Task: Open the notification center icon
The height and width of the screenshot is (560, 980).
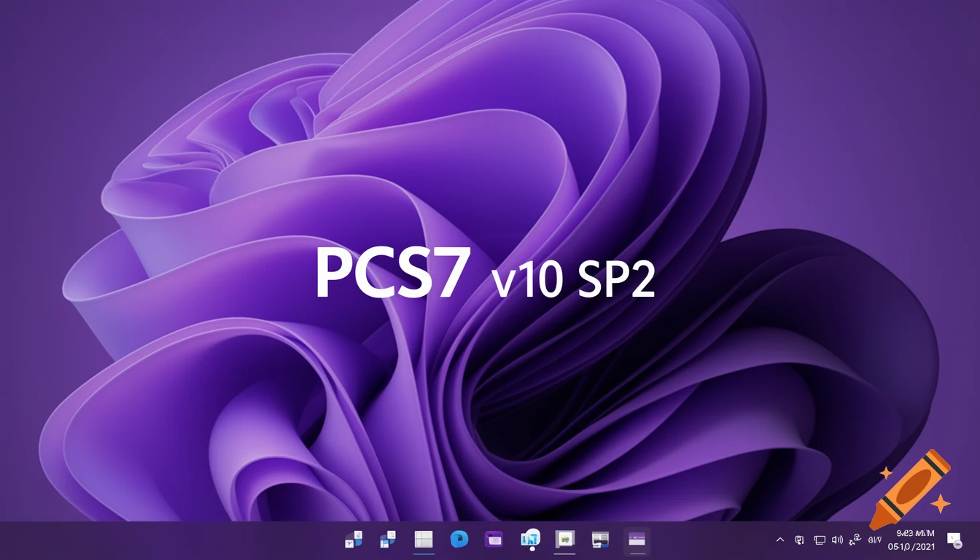Action: 954,540
